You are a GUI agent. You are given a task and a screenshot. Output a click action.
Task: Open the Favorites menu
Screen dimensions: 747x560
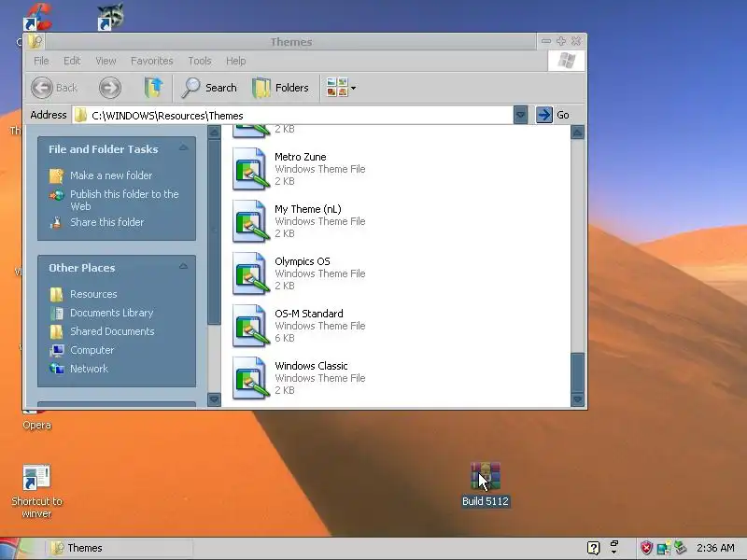(152, 61)
